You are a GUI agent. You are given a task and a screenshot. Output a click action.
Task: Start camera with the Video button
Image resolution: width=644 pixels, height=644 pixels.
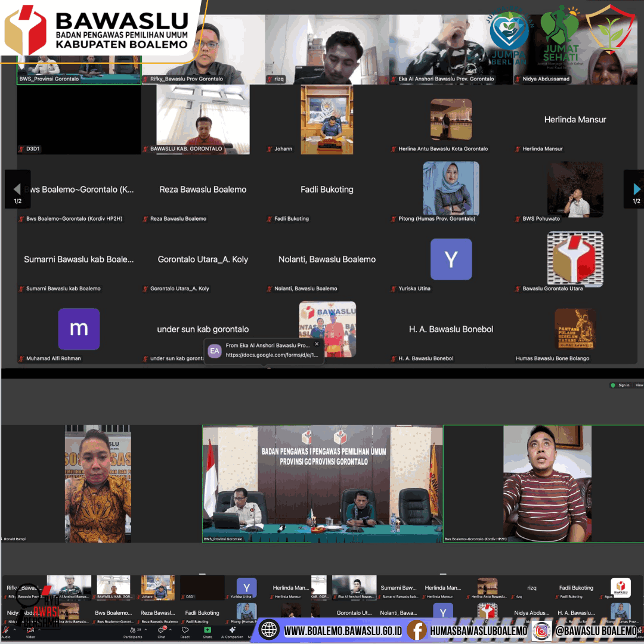coord(30,630)
